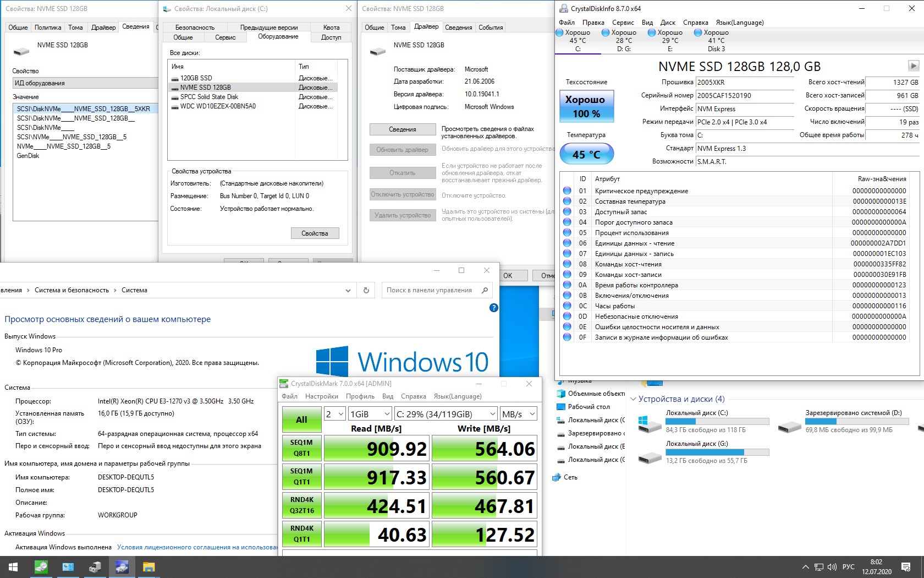
Task: Select the E: 29 °C disk status
Action: (x=669, y=41)
